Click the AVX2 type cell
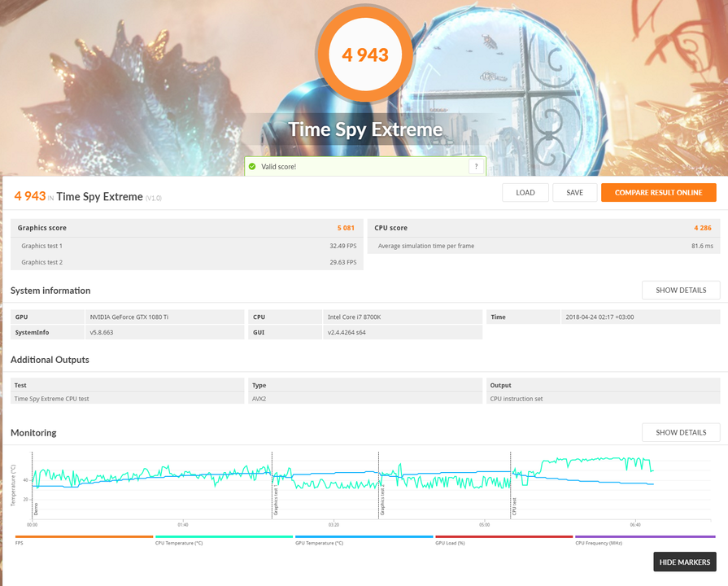Screen dimensions: 728x586 pos(365,398)
